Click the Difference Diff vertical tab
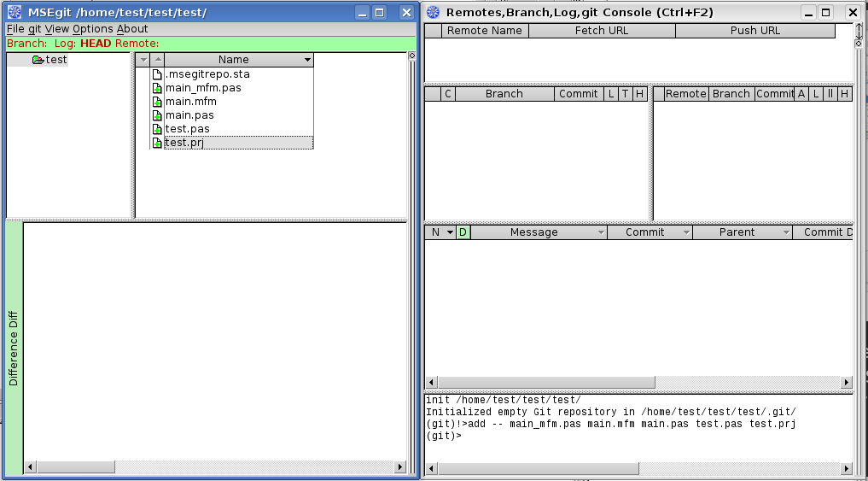This screenshot has width=868, height=481. pos(14,348)
